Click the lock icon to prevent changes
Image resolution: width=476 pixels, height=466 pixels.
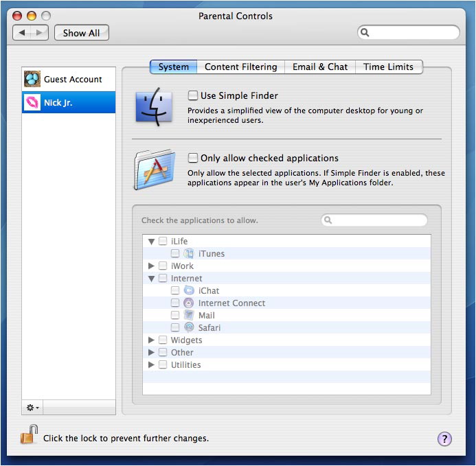coord(29,434)
